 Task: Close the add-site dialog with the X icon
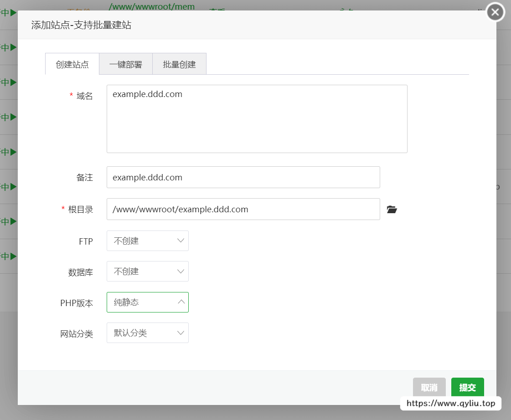(496, 12)
